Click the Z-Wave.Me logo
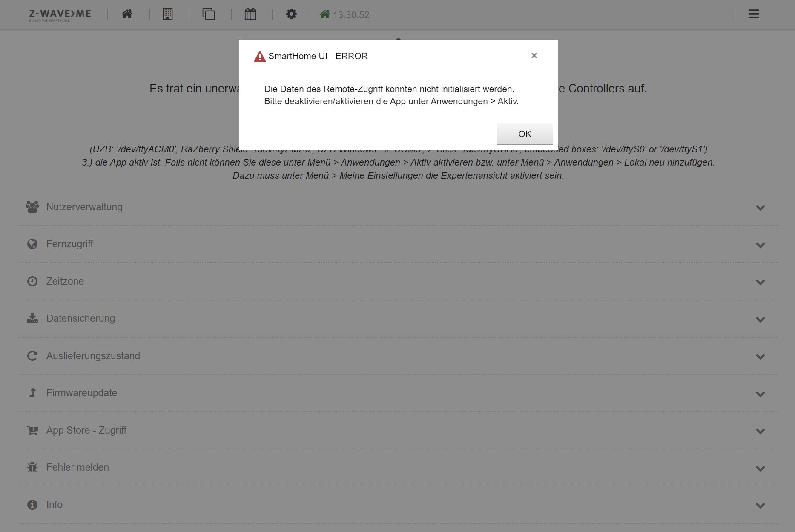This screenshot has height=532, width=795. pos(60,14)
